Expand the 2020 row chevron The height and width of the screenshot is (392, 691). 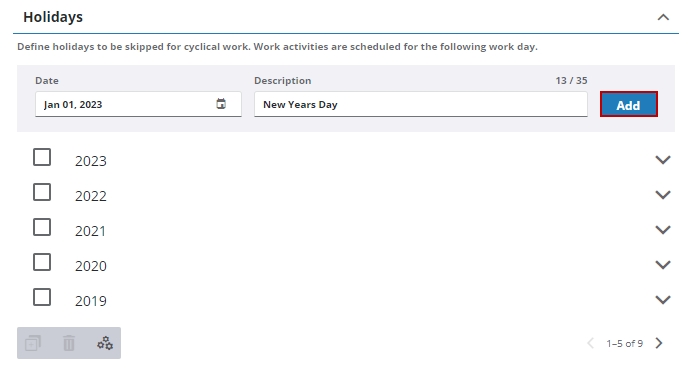tap(663, 265)
